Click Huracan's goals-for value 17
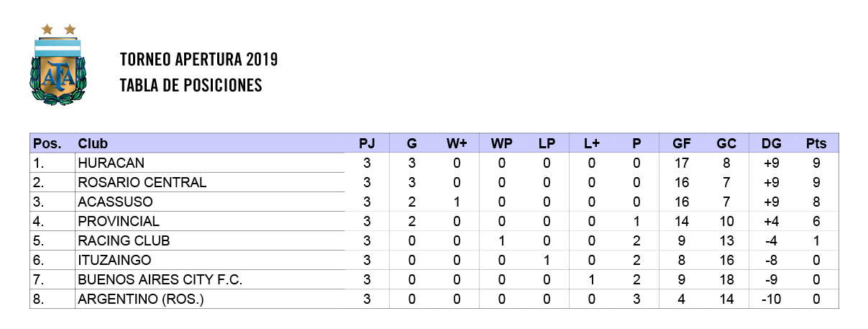The image size is (868, 329). [x=682, y=163]
